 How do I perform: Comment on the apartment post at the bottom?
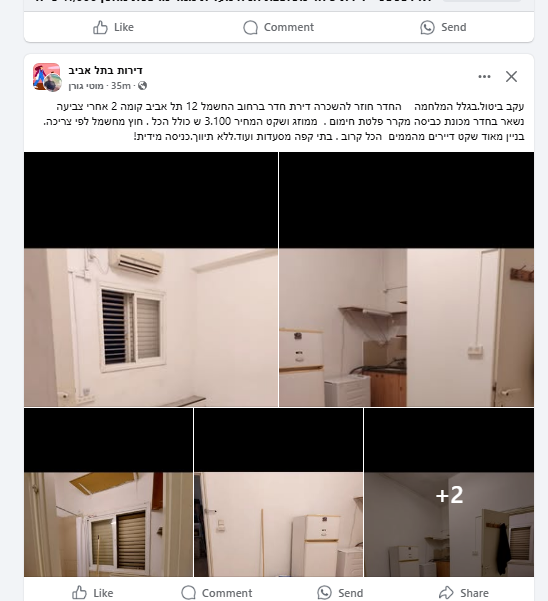pos(217,593)
